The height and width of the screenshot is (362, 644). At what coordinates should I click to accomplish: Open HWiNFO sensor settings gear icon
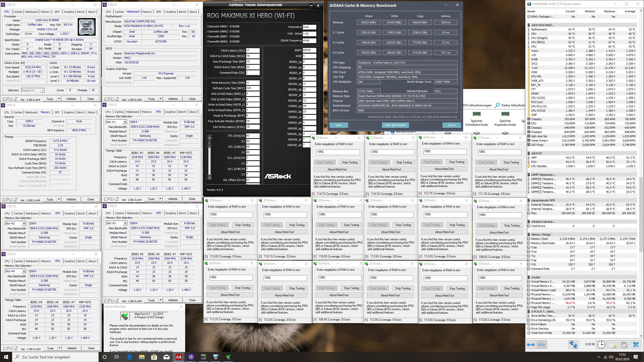click(624, 345)
